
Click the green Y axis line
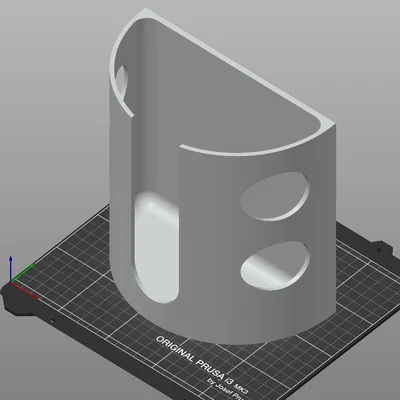(23, 273)
